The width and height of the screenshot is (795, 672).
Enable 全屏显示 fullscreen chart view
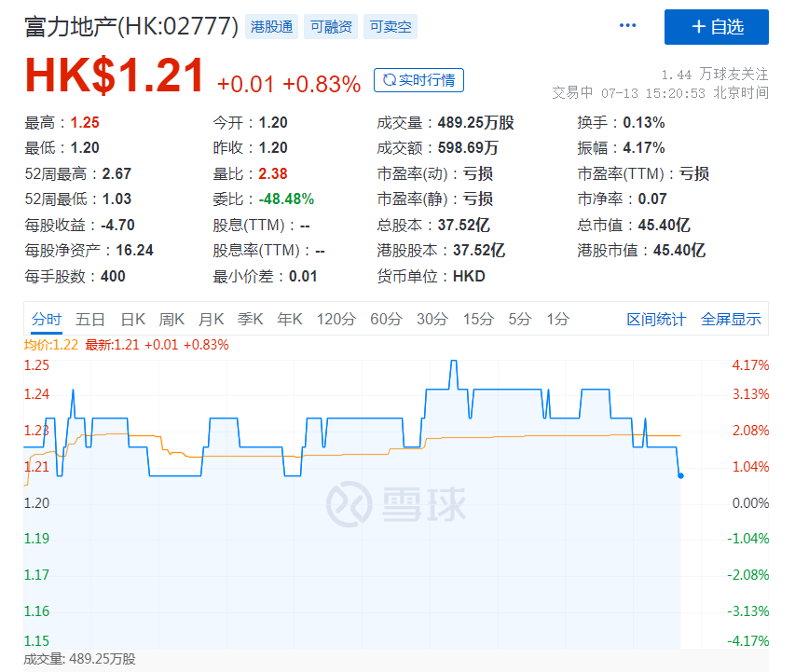(x=731, y=319)
